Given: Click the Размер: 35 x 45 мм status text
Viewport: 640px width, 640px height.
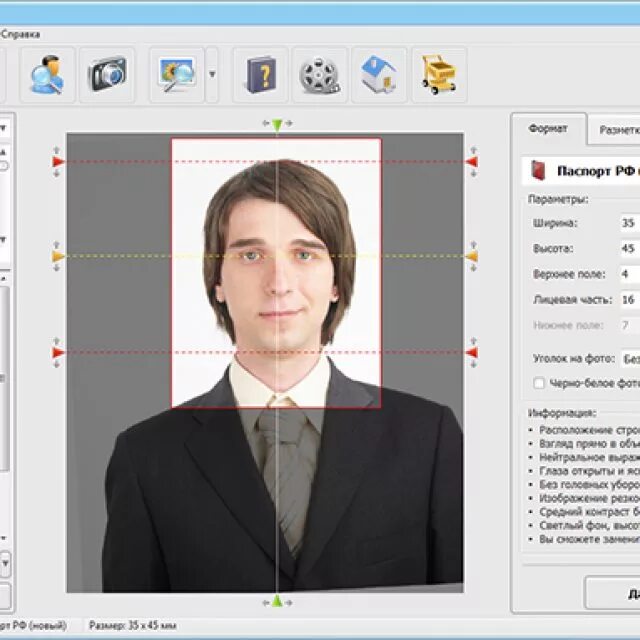Looking at the screenshot, I should pyautogui.click(x=133, y=625).
